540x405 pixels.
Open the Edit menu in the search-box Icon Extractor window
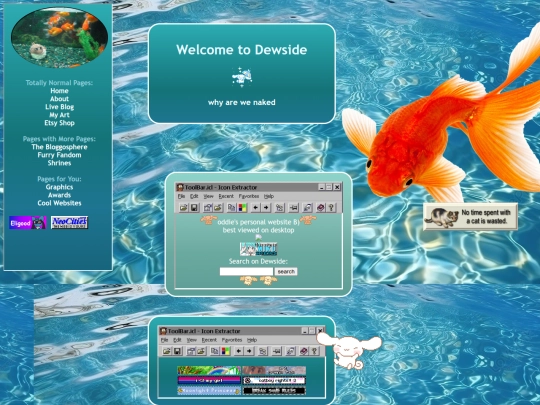point(194,196)
